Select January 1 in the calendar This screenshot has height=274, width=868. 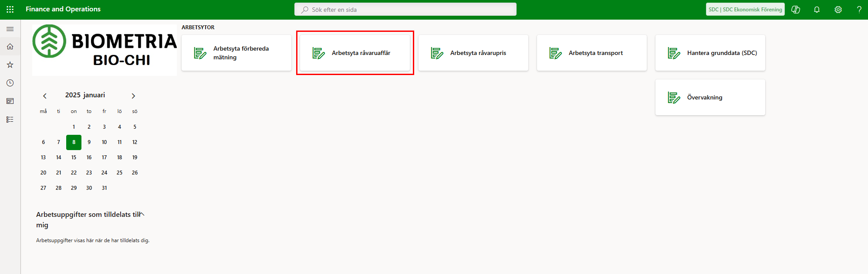pos(74,127)
